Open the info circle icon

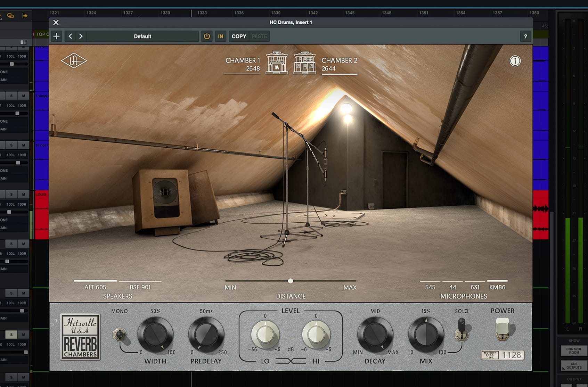pos(515,61)
